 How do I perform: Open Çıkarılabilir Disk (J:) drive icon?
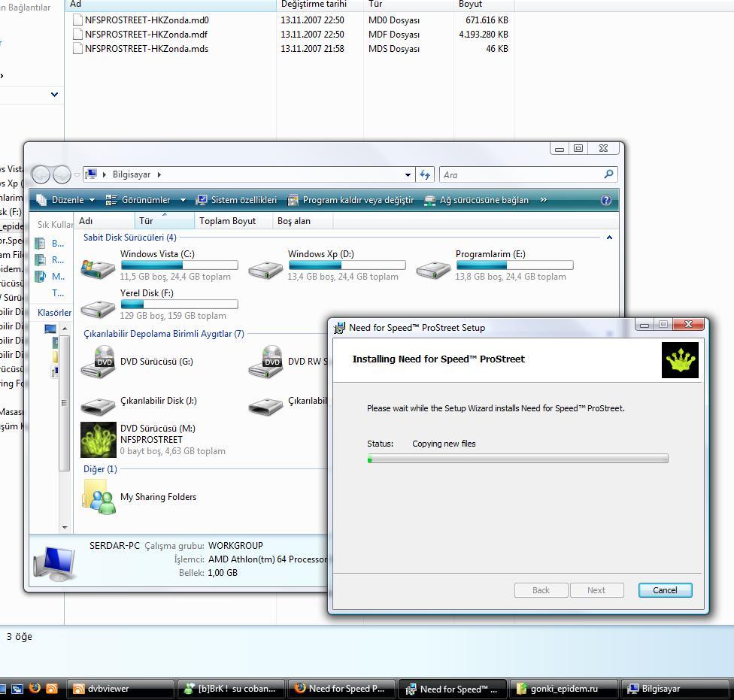(98, 406)
